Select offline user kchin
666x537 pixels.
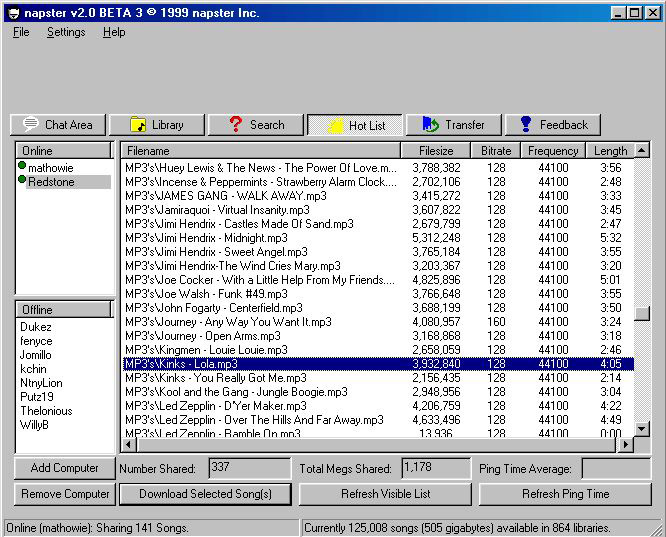tap(33, 369)
